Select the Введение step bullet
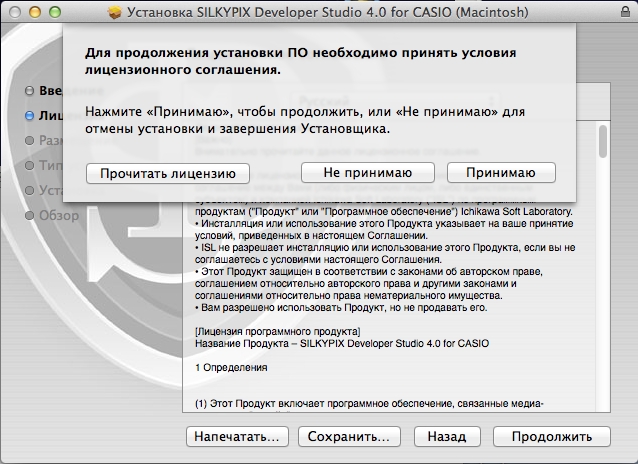Screen dimensions: 638x464 coord(29,90)
